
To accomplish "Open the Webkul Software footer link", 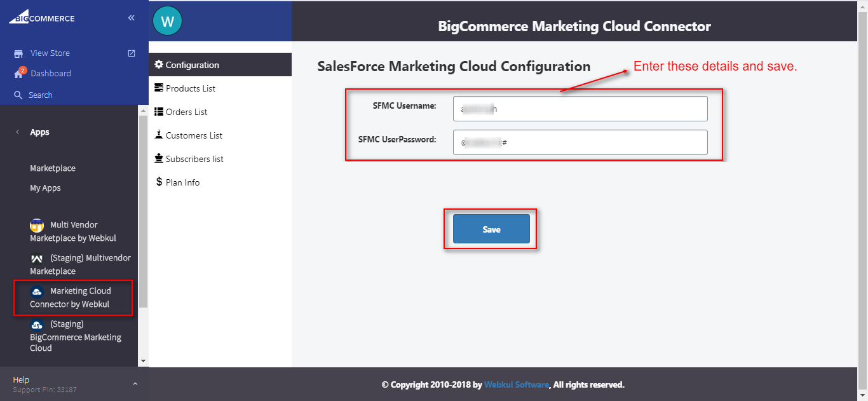I will 517,384.
